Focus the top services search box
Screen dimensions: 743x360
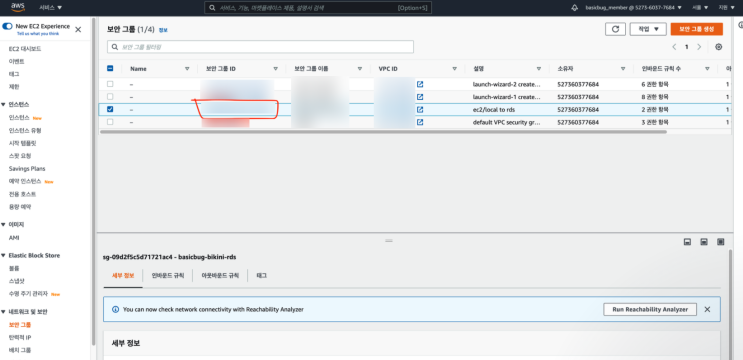click(318, 8)
